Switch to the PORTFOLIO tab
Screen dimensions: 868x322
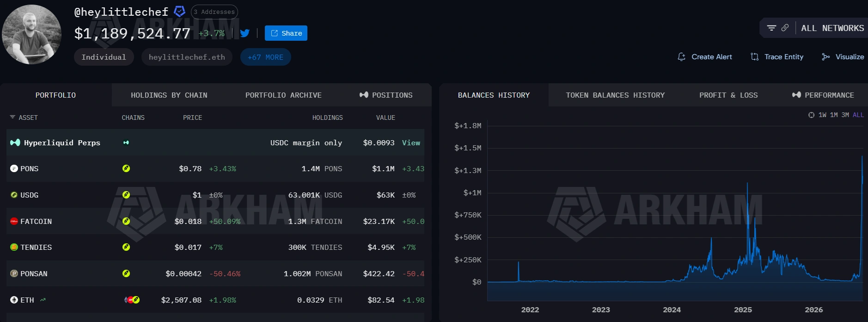(55, 95)
